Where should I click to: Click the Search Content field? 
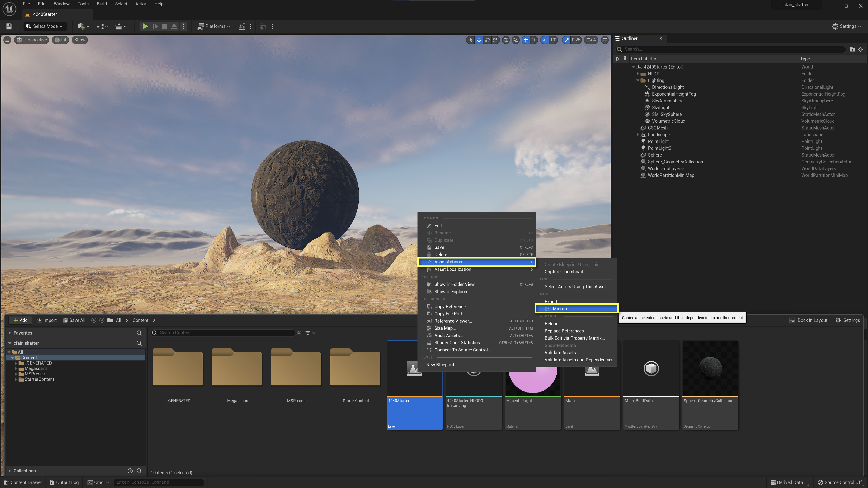pyautogui.click(x=223, y=333)
